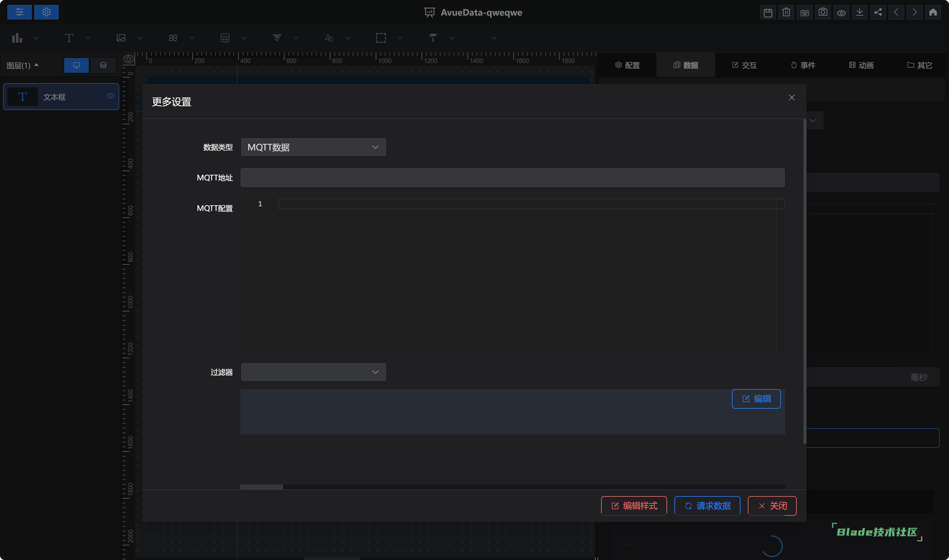Viewport: 949px width, 560px height.
Task: Click the redo right arrow icon
Action: pos(915,13)
